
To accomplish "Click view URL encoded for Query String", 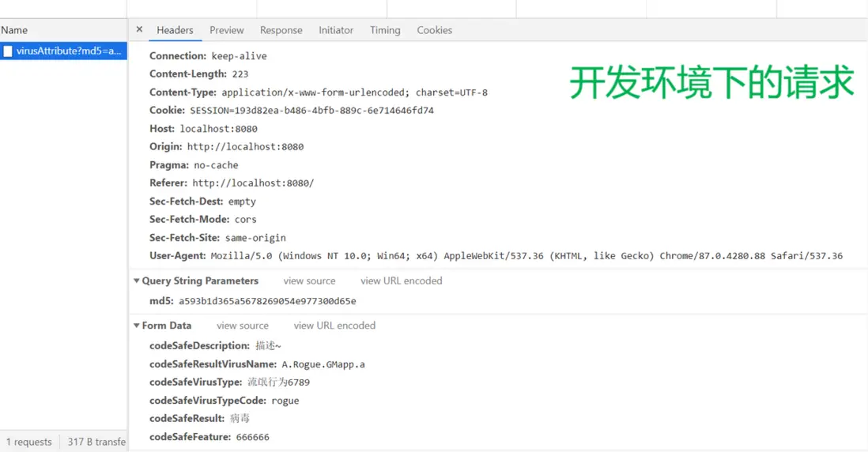I will tap(401, 281).
